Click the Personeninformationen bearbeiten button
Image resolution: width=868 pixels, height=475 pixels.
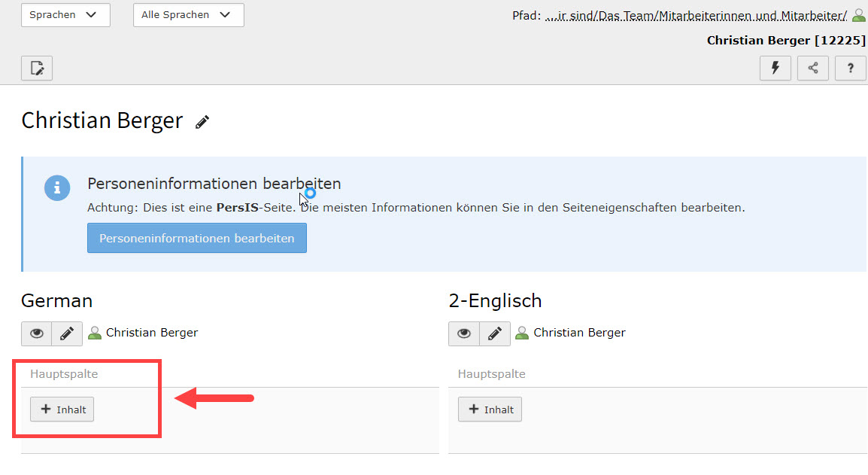click(x=196, y=238)
